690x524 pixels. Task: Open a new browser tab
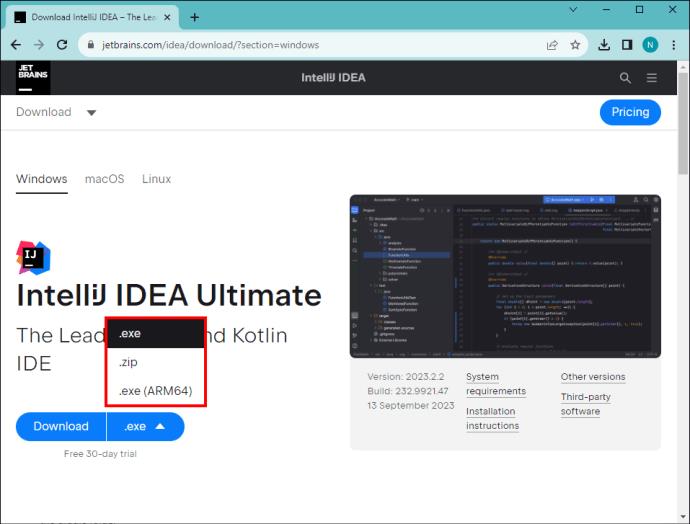195,18
